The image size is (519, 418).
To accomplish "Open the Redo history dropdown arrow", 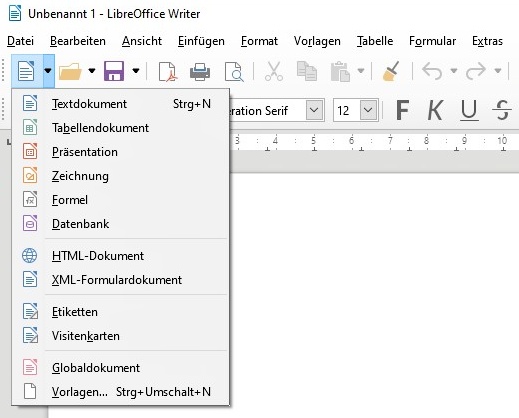I will 498,71.
